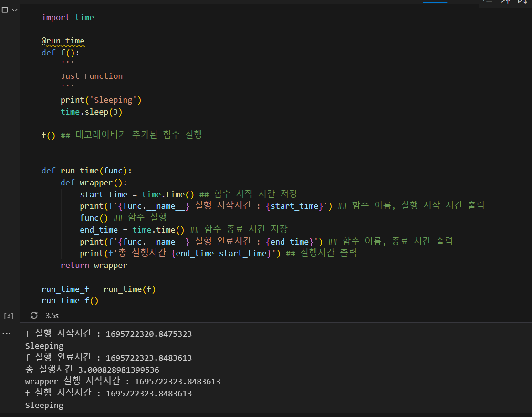
Task: Execute above cells icon
Action: point(505,2)
